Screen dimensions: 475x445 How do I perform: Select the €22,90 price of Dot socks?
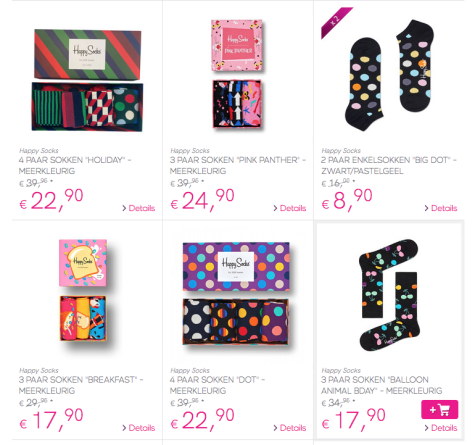coord(202,419)
